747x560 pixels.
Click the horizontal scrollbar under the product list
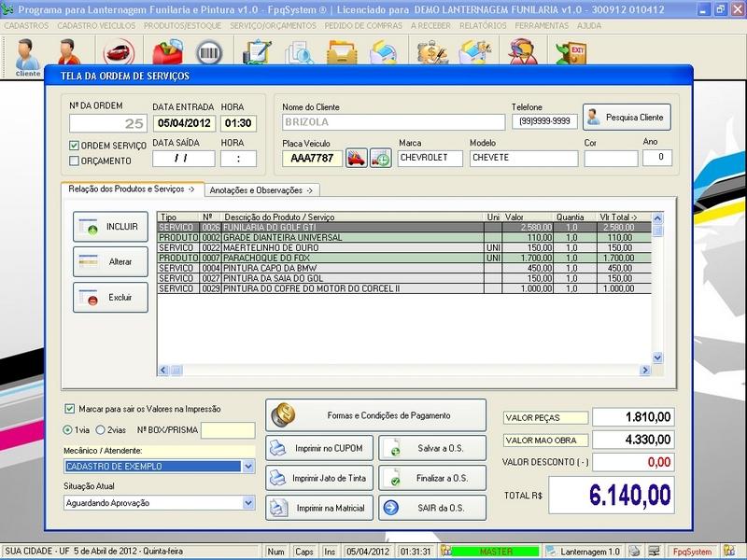tap(403, 370)
